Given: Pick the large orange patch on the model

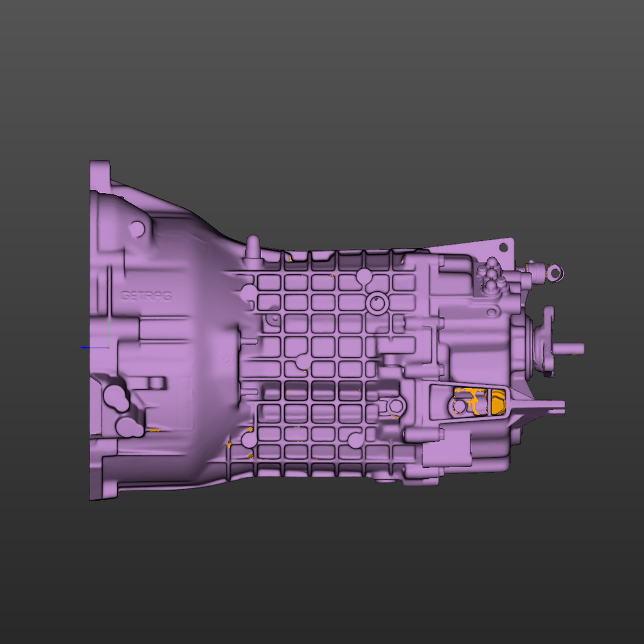Looking at the screenshot, I should (x=498, y=402).
